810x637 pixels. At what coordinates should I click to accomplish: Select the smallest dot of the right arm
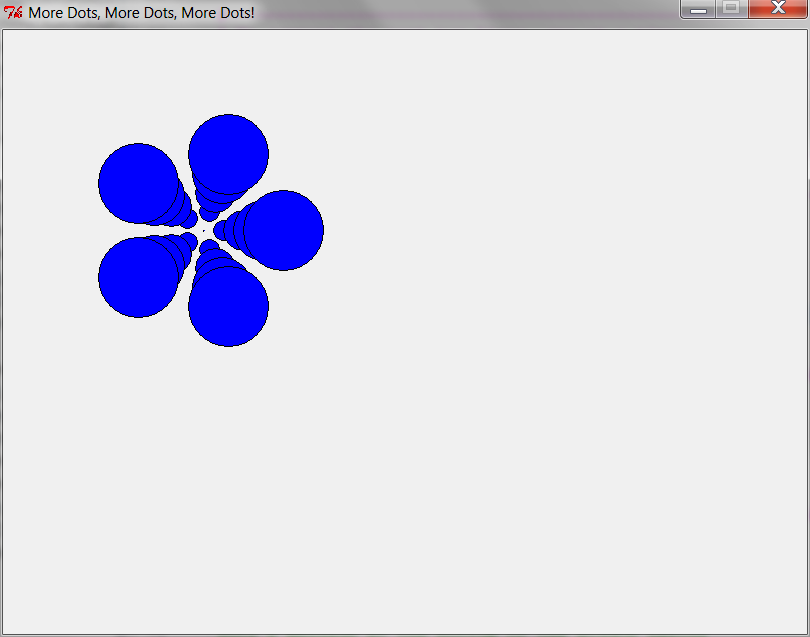click(x=220, y=230)
